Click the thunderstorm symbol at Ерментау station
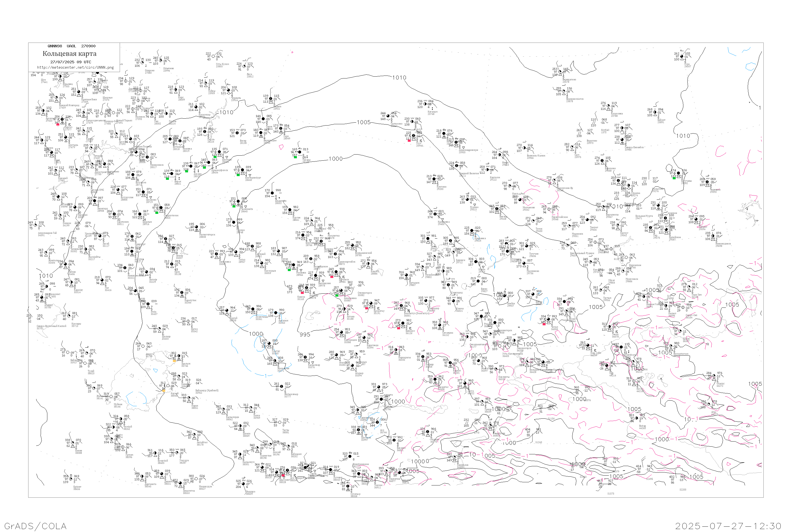Viewport: 798px width, 532px height. [x=367, y=303]
